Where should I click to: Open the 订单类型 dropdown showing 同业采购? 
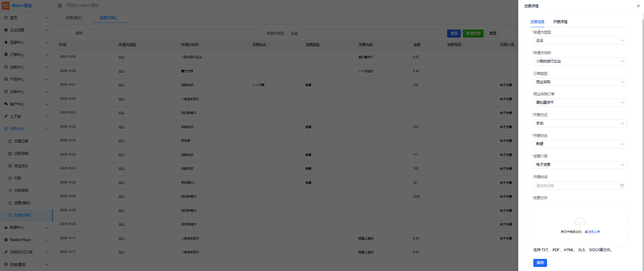580,82
